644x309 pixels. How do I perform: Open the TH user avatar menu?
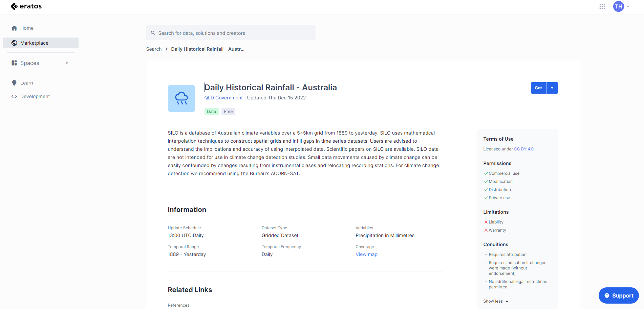pyautogui.click(x=618, y=6)
